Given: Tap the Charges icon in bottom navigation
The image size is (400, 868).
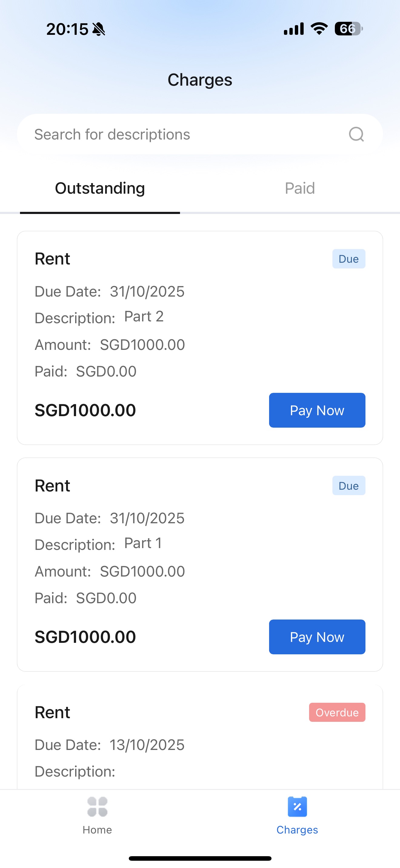Looking at the screenshot, I should pos(297,807).
